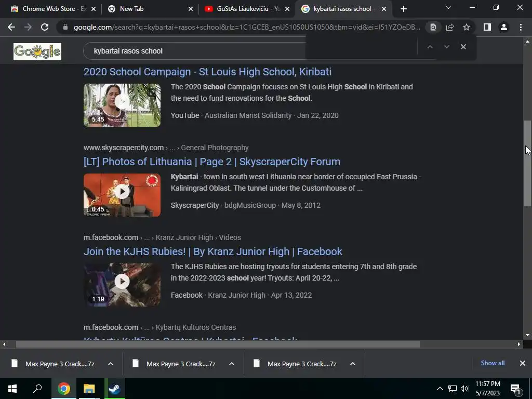Open the volume control tray icon

pos(464,389)
